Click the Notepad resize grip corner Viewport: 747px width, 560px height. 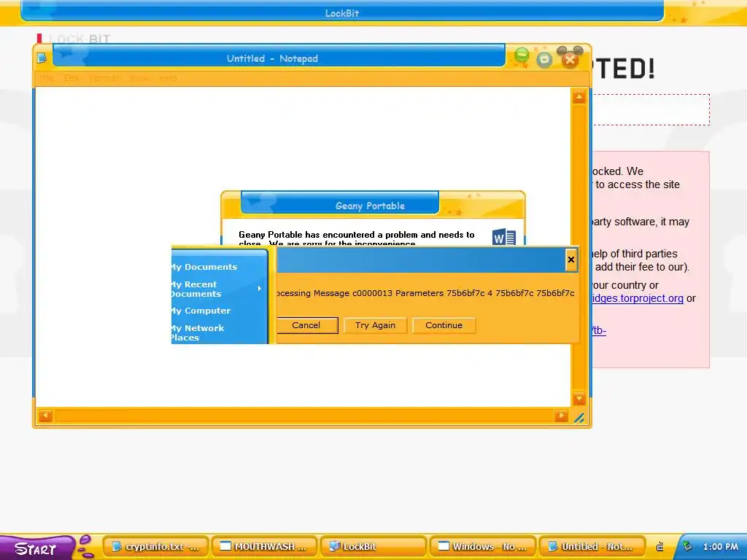tap(579, 418)
